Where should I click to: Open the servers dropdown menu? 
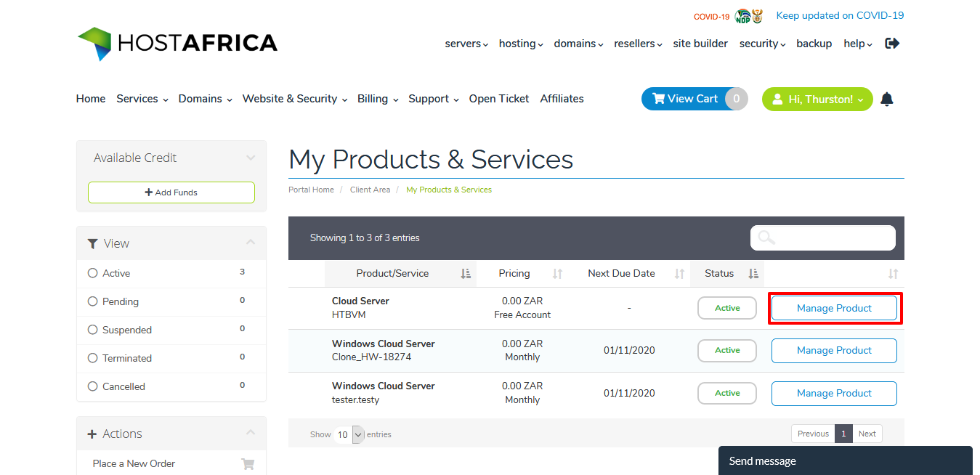pyautogui.click(x=466, y=44)
